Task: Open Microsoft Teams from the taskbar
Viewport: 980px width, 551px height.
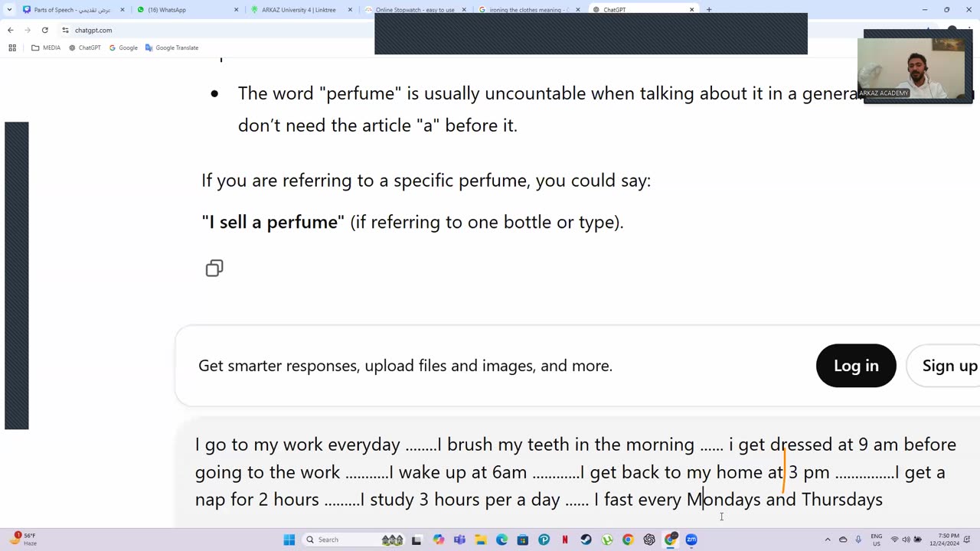Action: [459, 540]
